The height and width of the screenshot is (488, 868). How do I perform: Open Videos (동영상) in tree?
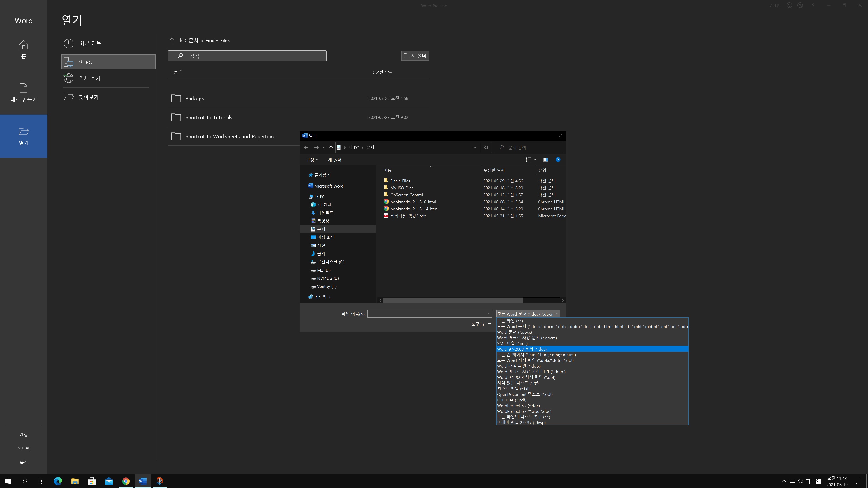tap(320, 221)
